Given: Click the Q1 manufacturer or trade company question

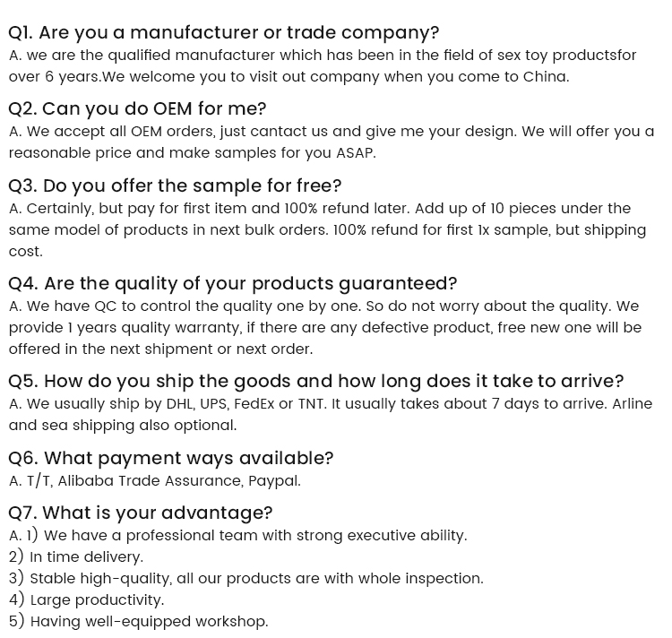Looking at the screenshot, I should [223, 33].
